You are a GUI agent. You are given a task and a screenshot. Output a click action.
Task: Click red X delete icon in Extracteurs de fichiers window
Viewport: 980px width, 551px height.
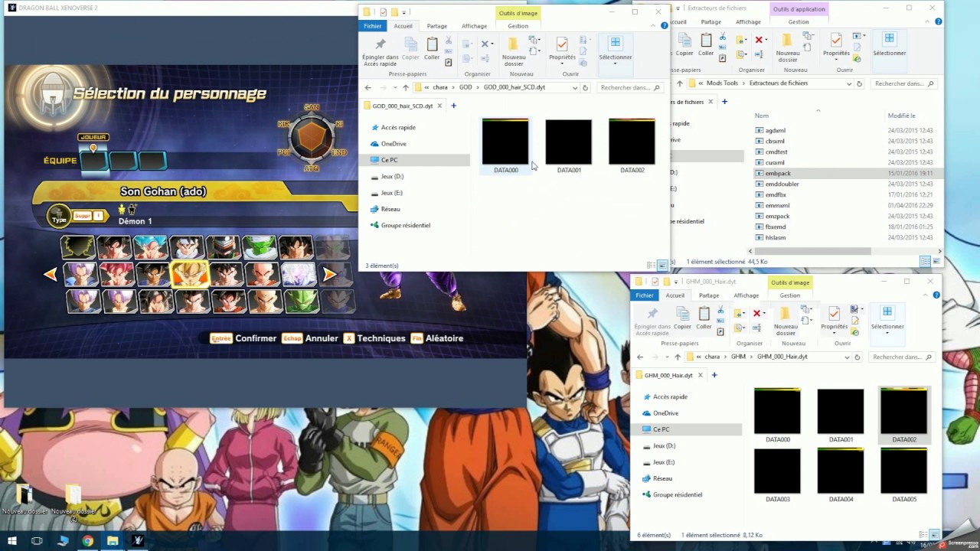[759, 40]
